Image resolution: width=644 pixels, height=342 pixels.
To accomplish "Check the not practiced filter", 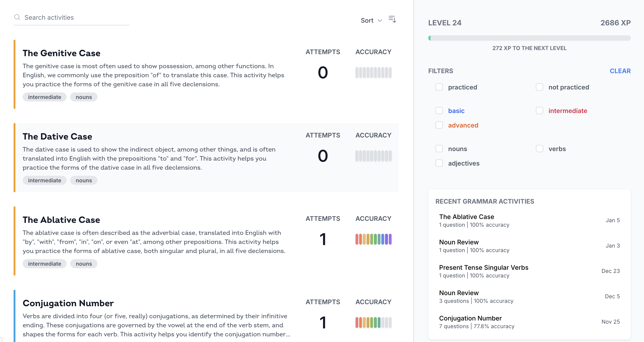I will (539, 87).
